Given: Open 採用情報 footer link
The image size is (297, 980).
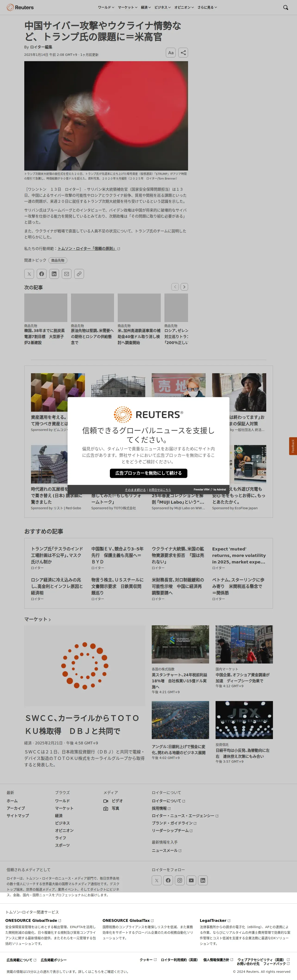Looking at the screenshot, I should 161,808.
